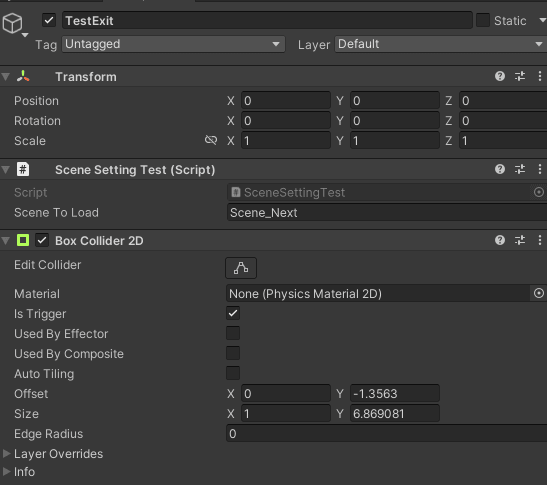Toggle the TestExit active checkbox
Viewport: 547px width, 485px height.
click(49, 20)
